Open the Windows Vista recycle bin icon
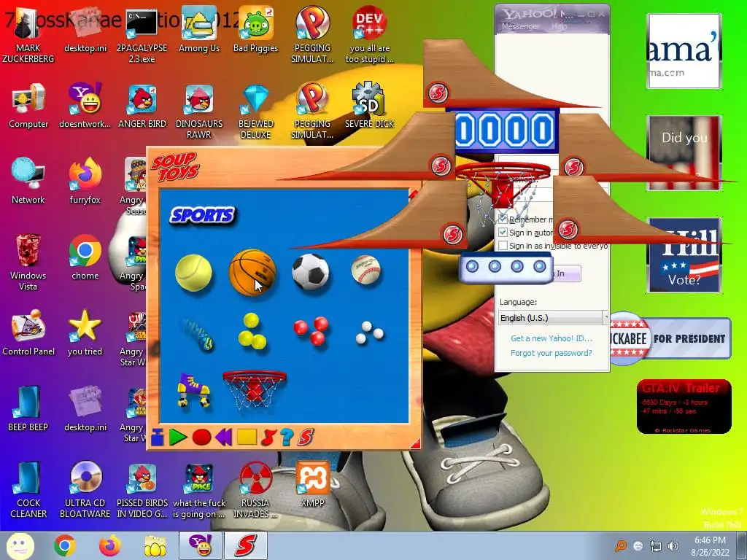The height and width of the screenshot is (560, 747). (28, 262)
